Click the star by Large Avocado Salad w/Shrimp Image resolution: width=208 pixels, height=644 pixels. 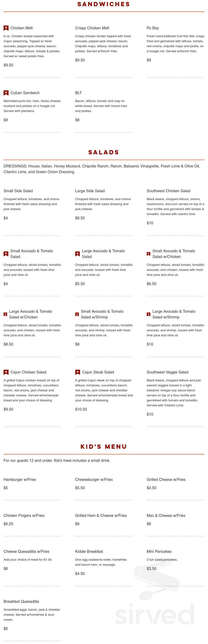coord(149,314)
